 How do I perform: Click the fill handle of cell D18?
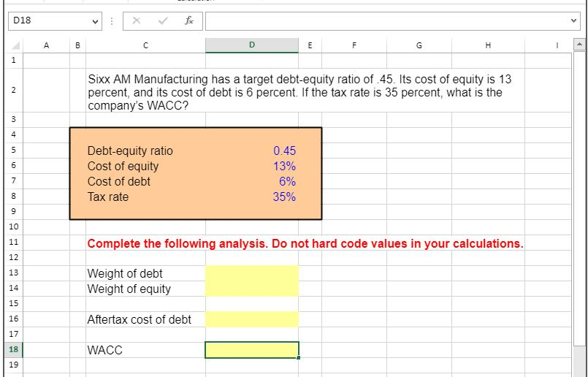coord(298,357)
